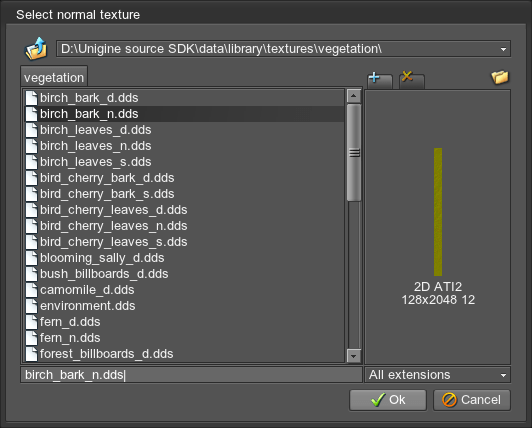Expand the directory path dropdown

(x=504, y=50)
